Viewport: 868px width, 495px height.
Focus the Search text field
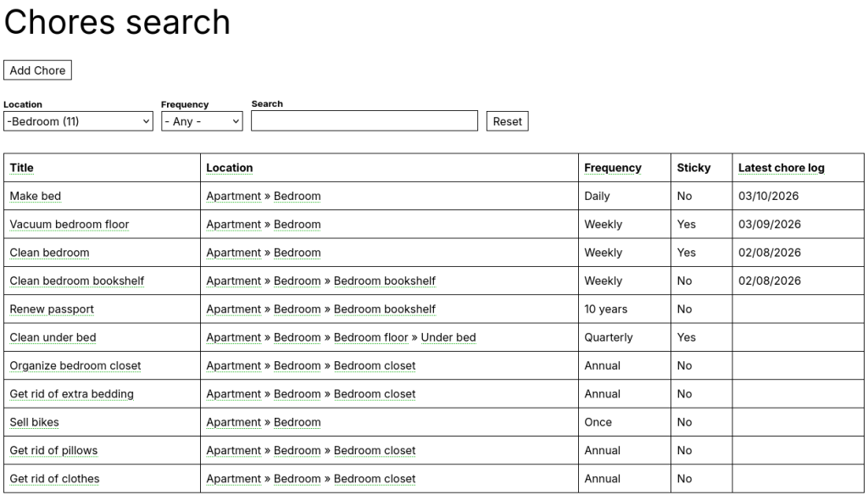[x=364, y=121]
